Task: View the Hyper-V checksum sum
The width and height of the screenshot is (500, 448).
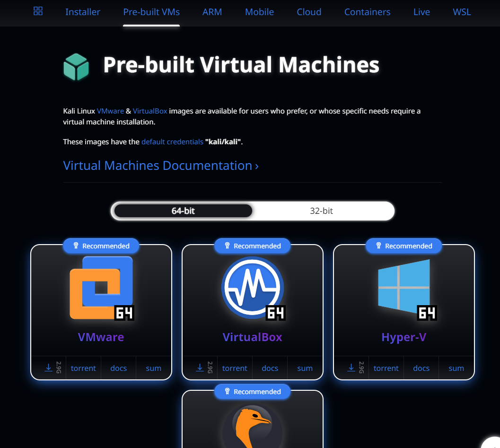Action: [456, 368]
